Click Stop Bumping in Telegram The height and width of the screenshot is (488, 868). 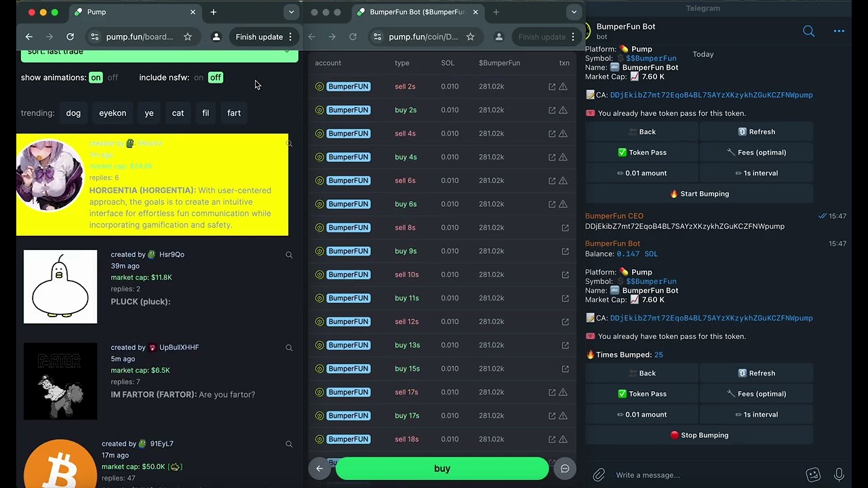click(699, 435)
